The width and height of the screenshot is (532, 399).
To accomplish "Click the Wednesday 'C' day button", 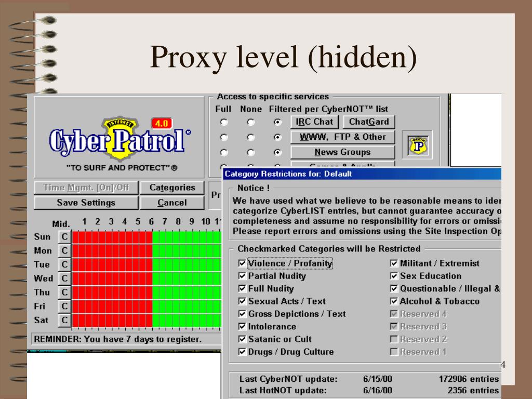I will (x=64, y=278).
